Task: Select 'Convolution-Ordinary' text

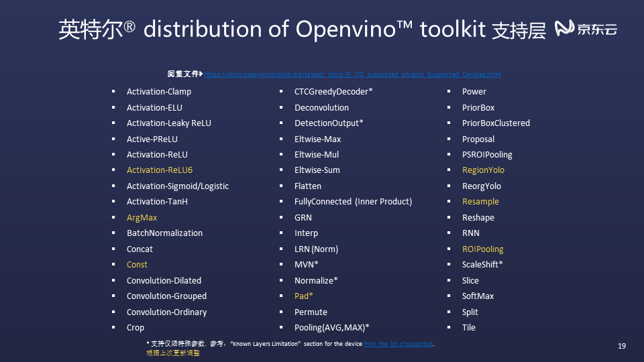Action: coord(166,312)
